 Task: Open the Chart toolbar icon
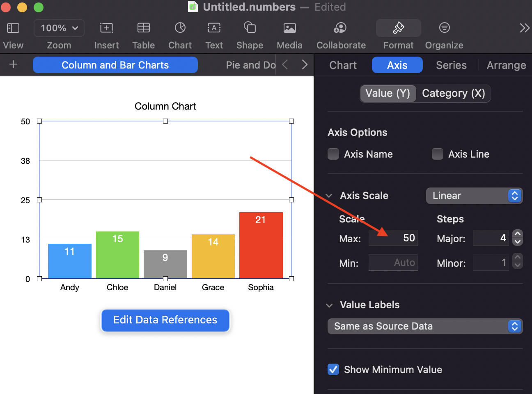point(180,28)
